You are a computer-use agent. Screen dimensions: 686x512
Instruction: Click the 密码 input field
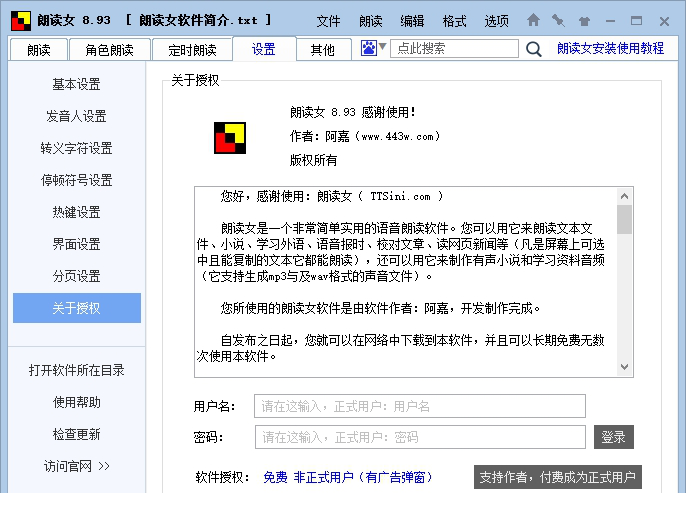click(x=420, y=437)
